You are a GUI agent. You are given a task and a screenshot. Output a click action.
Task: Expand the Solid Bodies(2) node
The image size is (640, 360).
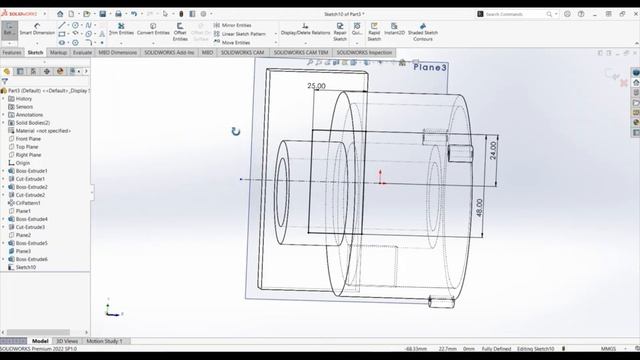[4, 123]
